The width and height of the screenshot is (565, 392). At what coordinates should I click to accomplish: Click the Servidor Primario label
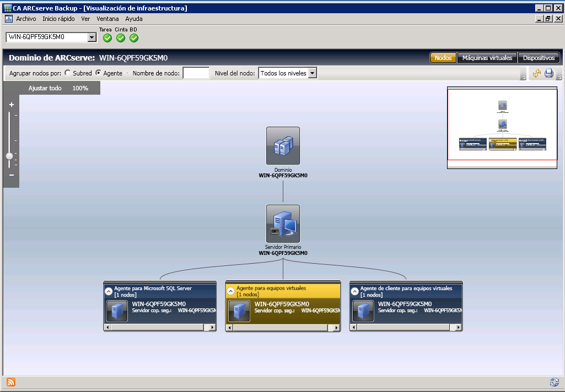283,247
